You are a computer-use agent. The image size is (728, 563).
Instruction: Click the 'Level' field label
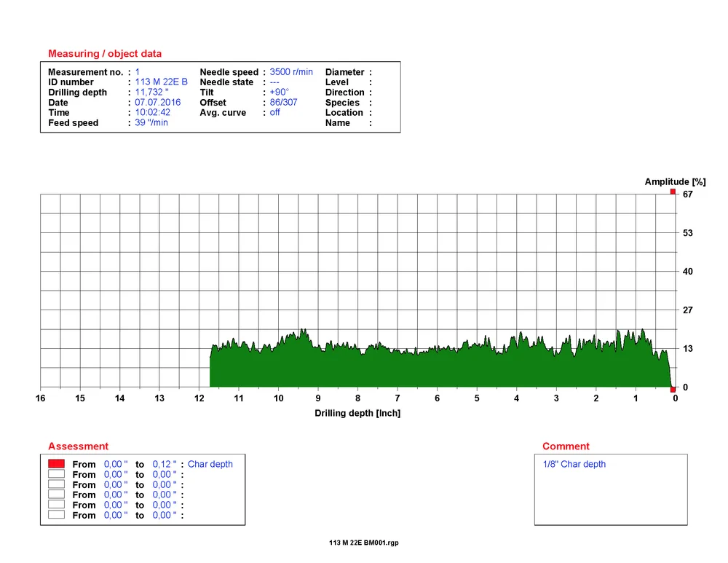click(336, 82)
